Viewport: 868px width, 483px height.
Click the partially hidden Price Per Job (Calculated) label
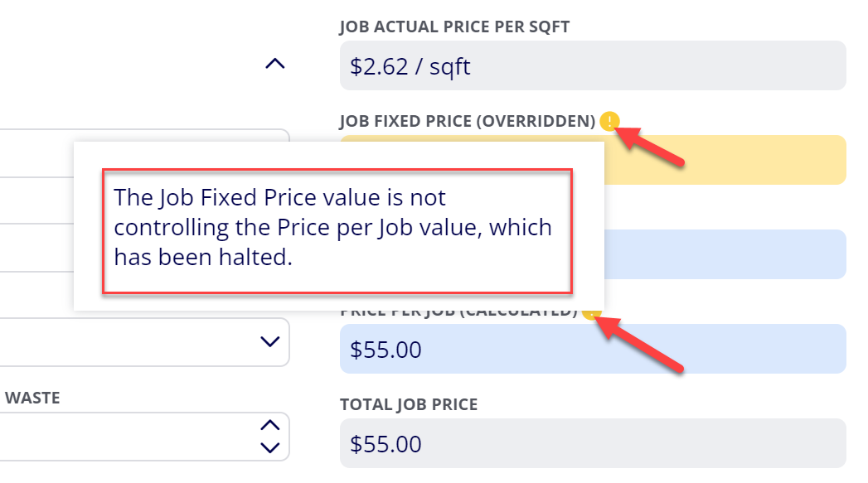(459, 314)
